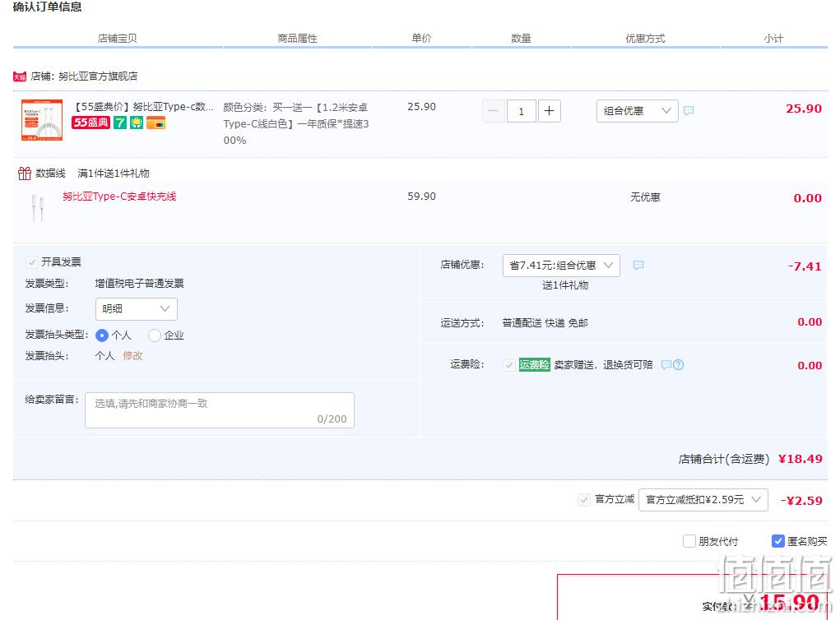
Task: Click the gift box icon
Action: (x=24, y=173)
